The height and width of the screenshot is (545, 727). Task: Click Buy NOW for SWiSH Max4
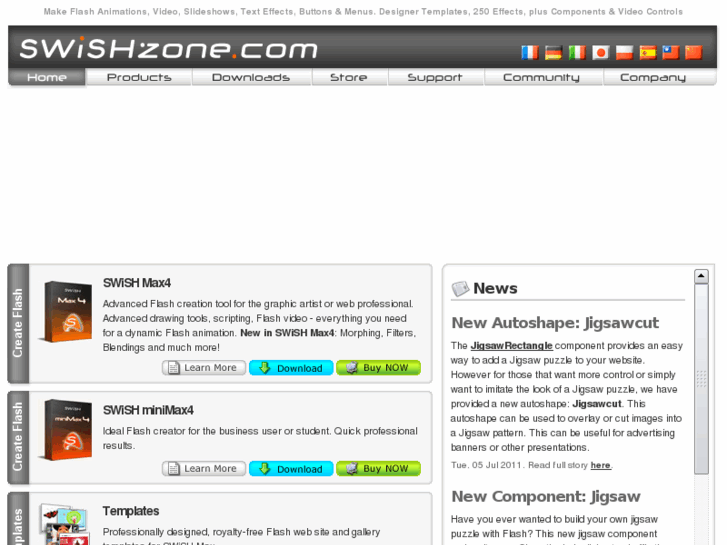tap(378, 368)
